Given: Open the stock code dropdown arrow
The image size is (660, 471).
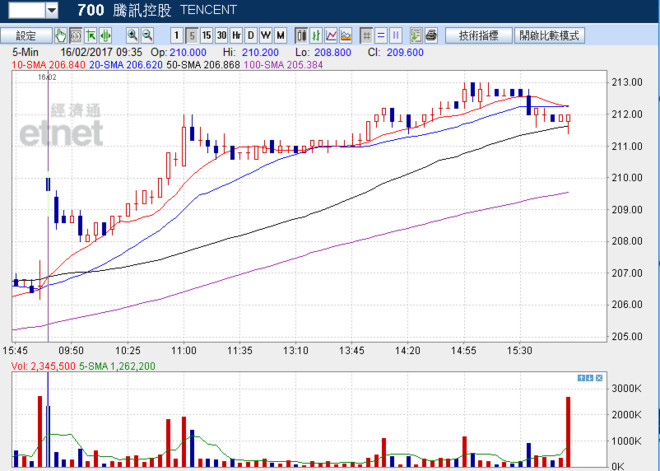Looking at the screenshot, I should (52, 10).
